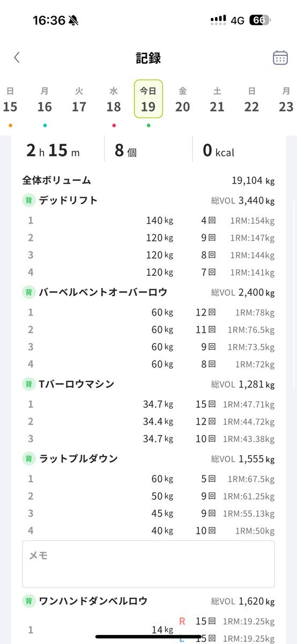
Task: Tap the badge icon beside バーベルベントオーバーロウ
Action: [x=29, y=292]
